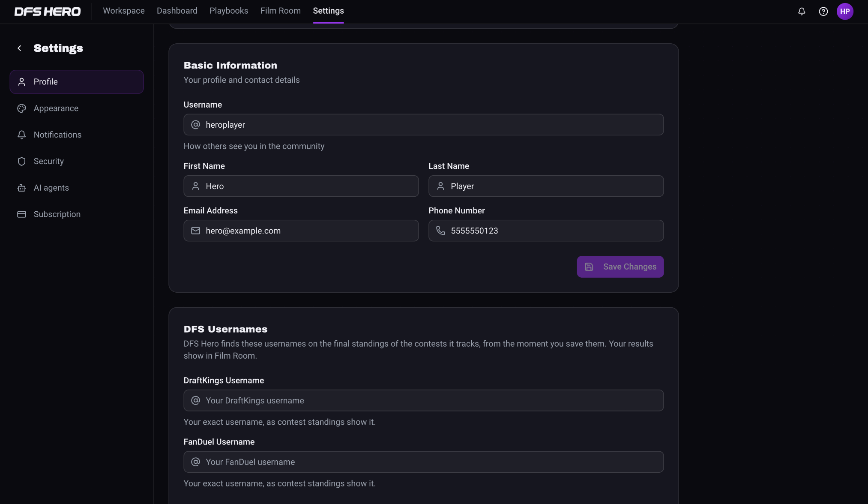The image size is (868, 504).
Task: Go to the Playbooks tab
Action: [x=229, y=11]
